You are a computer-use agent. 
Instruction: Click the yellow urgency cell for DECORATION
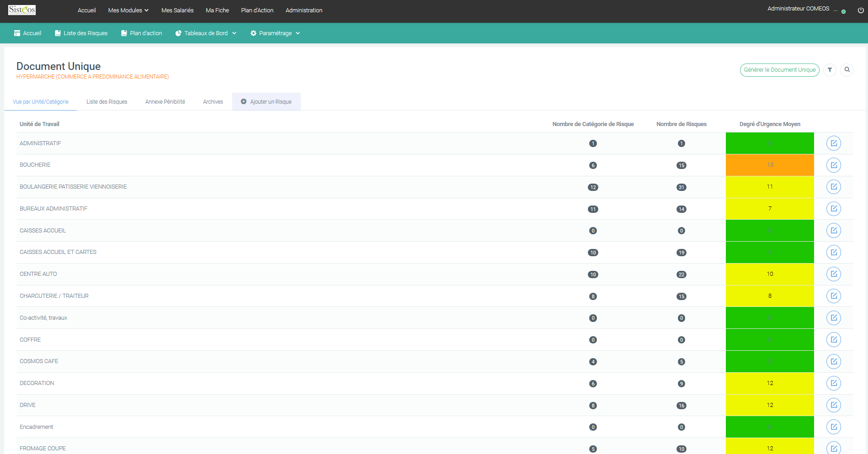point(770,383)
